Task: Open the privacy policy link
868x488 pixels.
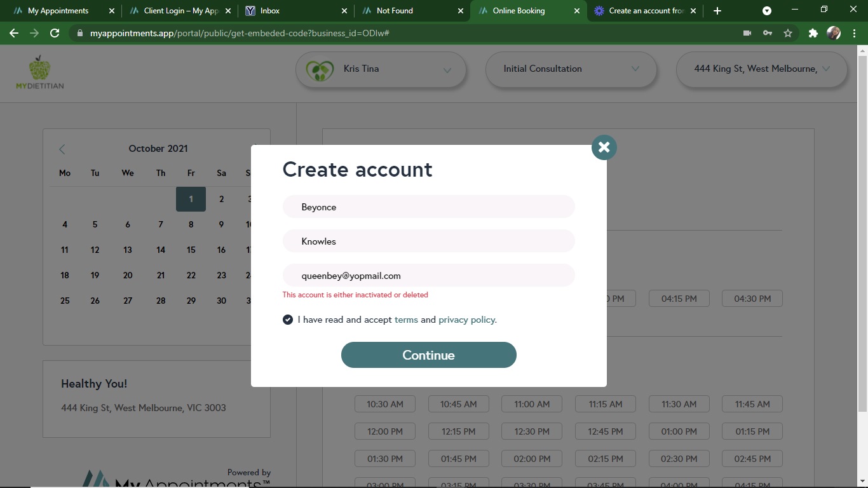Action: 467,320
